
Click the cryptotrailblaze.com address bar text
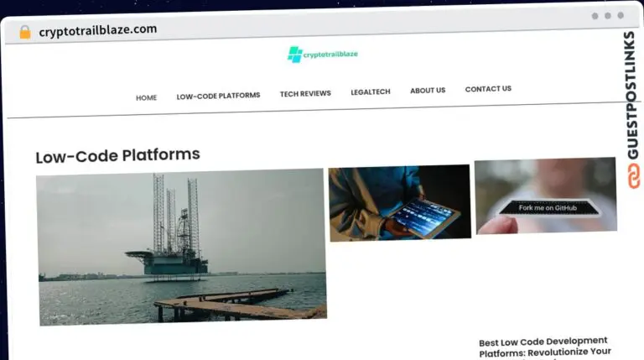point(98,30)
